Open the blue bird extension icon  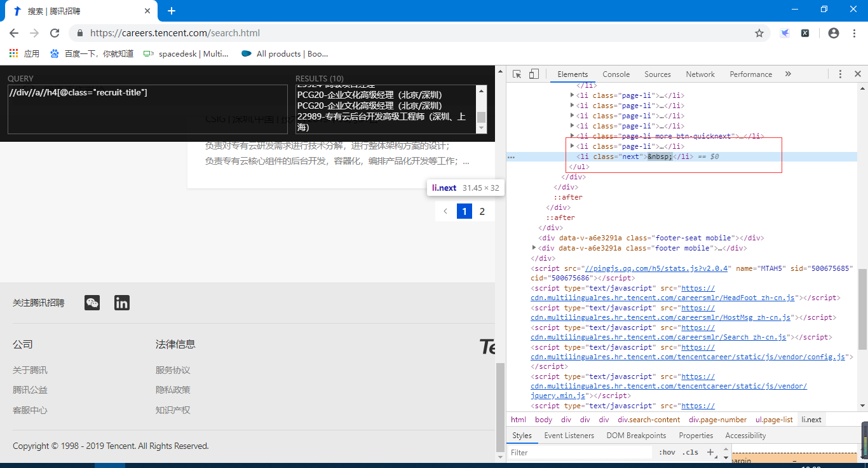785,33
